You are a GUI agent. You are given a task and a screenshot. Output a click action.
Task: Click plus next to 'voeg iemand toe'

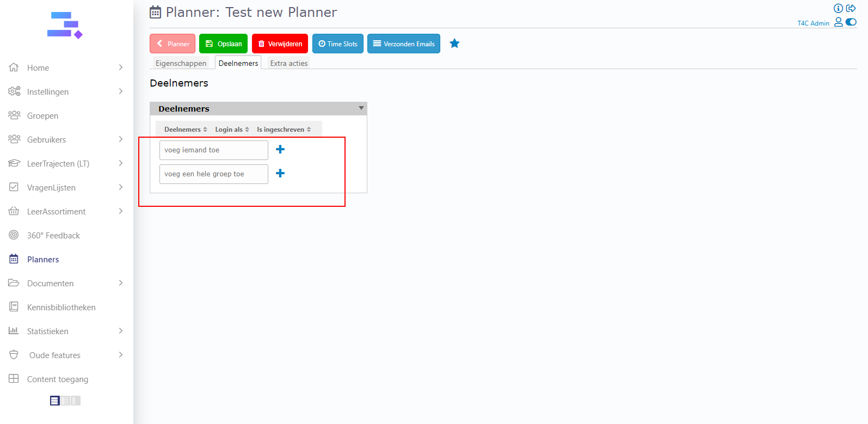pos(280,150)
